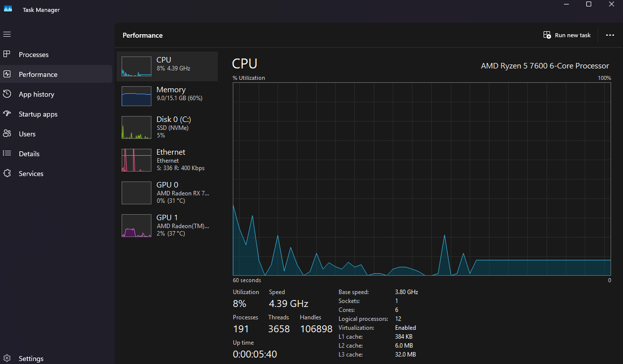Click the Details list icon
The width and height of the screenshot is (623, 364).
point(7,153)
